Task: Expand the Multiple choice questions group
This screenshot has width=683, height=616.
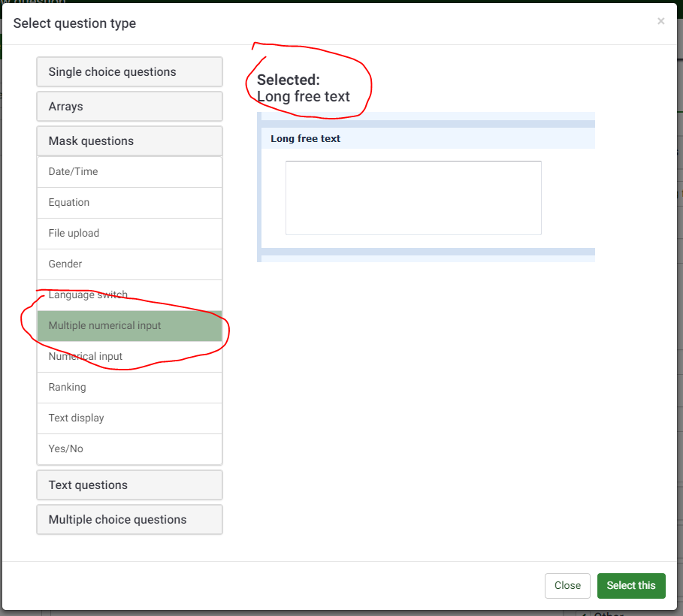Action: [x=129, y=520]
